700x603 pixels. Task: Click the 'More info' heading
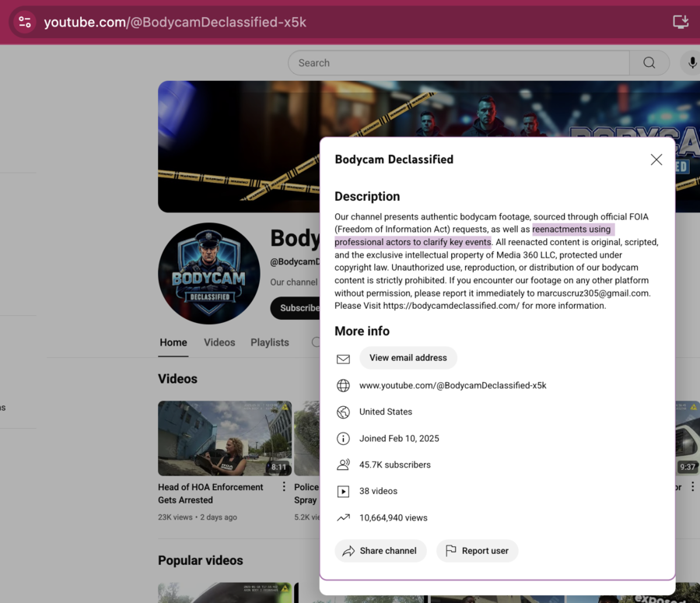pyautogui.click(x=362, y=331)
